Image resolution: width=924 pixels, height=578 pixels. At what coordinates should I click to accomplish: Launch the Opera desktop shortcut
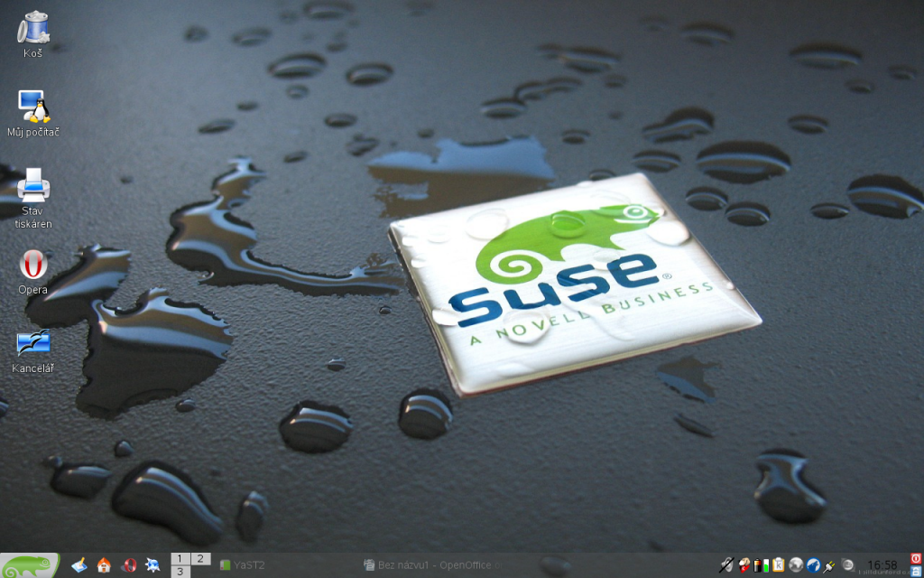(33, 271)
